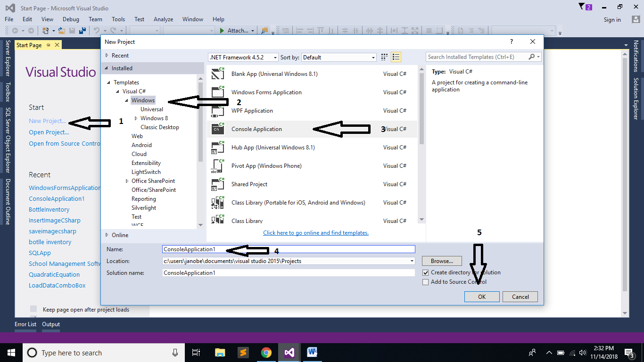Screen dimensions: 644x362
Task: Expand the Online section
Action: point(106,235)
